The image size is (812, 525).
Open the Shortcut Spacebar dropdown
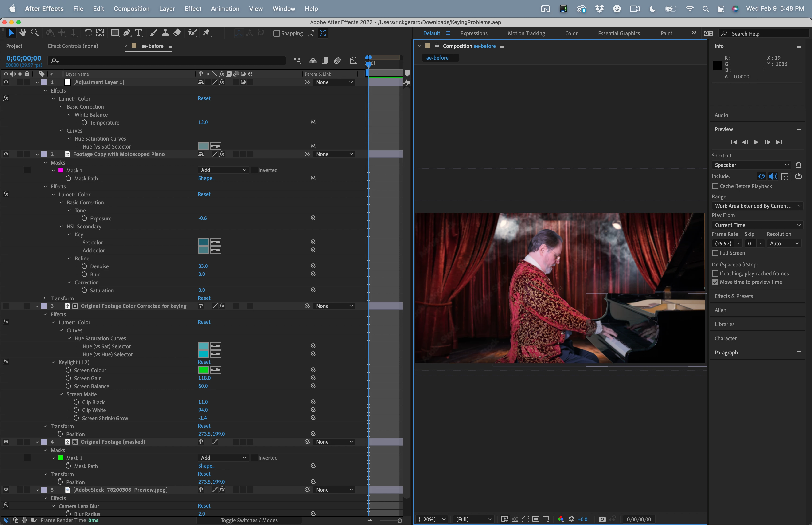(x=751, y=165)
